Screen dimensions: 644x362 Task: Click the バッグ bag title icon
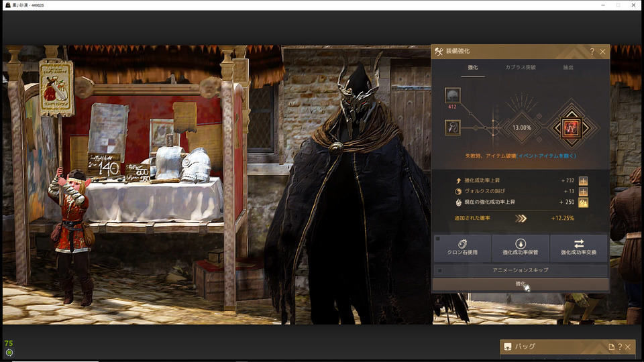click(508, 347)
